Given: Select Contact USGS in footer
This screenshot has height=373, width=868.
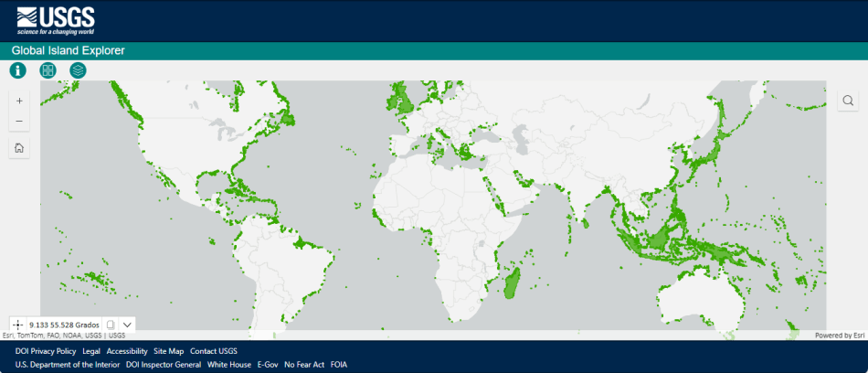Looking at the screenshot, I should [x=214, y=351].
